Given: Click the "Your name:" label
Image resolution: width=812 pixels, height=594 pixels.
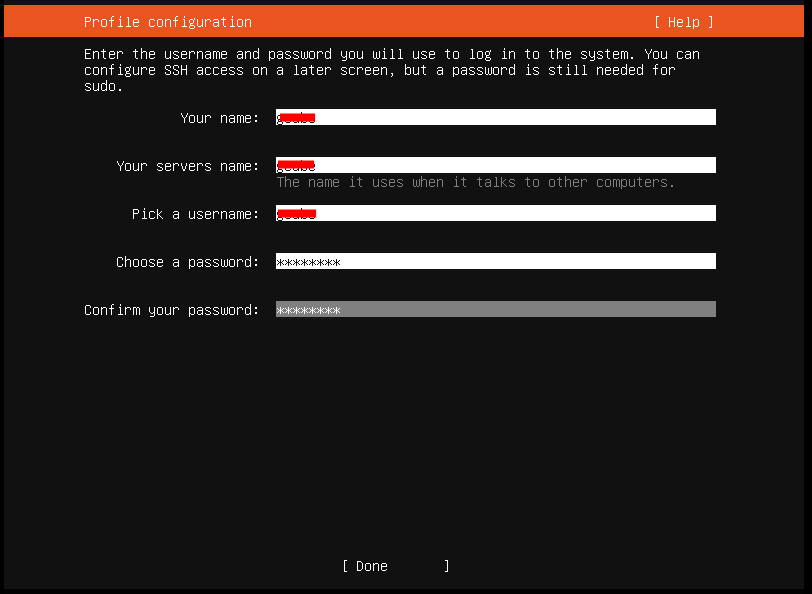Looking at the screenshot, I should tap(219, 118).
